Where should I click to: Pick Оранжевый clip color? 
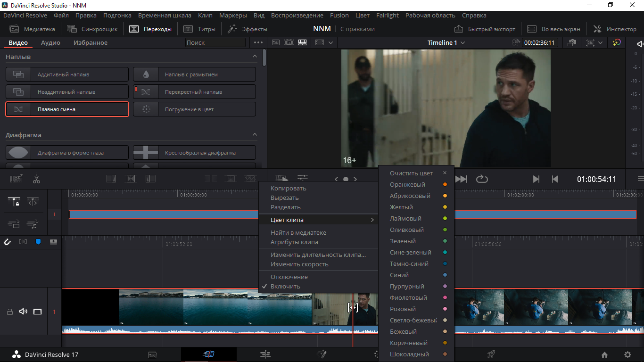coord(416,184)
